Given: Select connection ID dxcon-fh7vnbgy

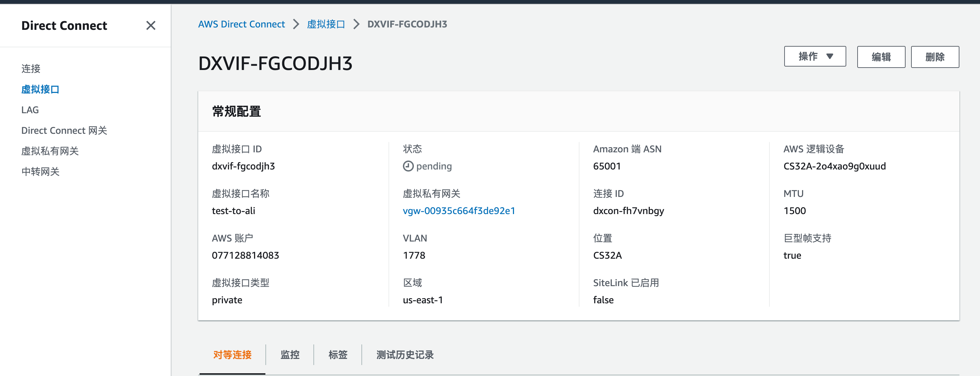Looking at the screenshot, I should [x=629, y=210].
